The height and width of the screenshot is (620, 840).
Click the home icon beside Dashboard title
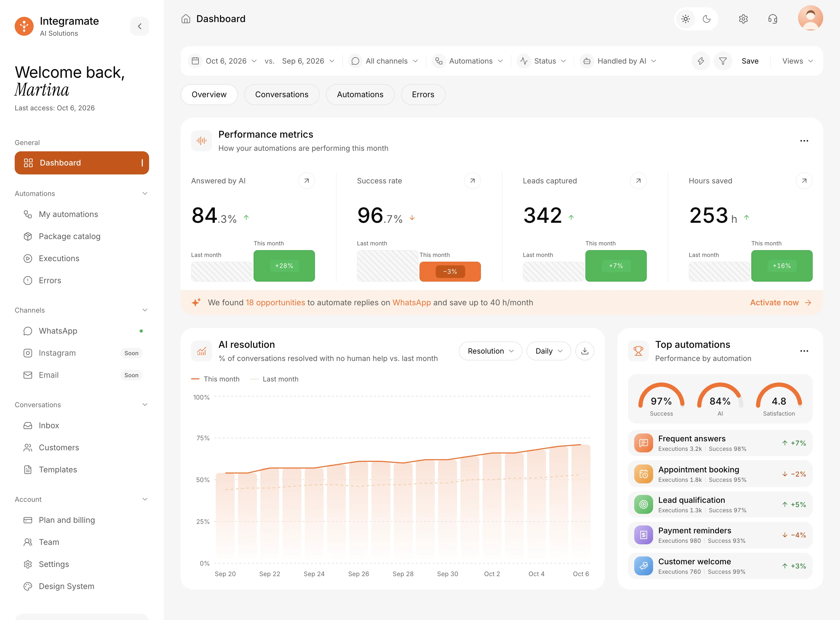pyautogui.click(x=186, y=19)
